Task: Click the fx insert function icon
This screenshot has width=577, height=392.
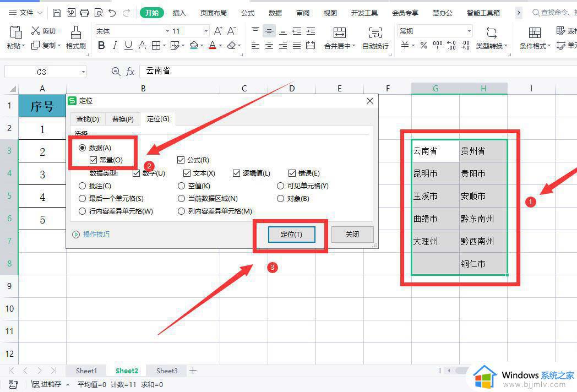Action: coord(130,72)
